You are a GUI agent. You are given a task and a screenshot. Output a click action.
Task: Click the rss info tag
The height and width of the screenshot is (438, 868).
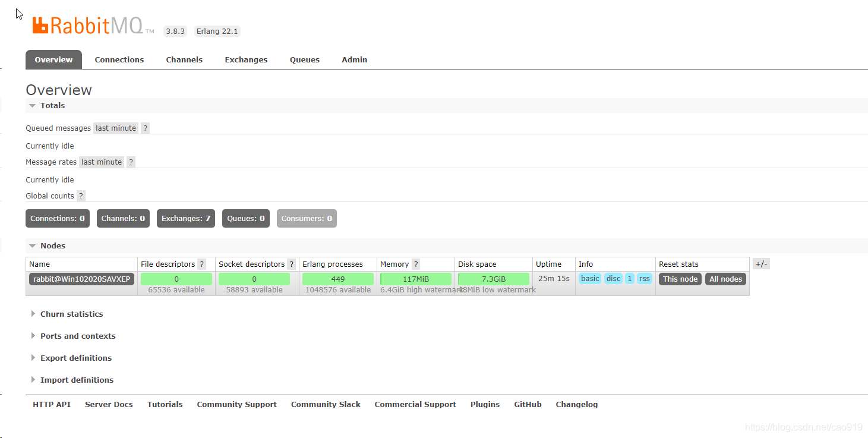pyautogui.click(x=645, y=279)
